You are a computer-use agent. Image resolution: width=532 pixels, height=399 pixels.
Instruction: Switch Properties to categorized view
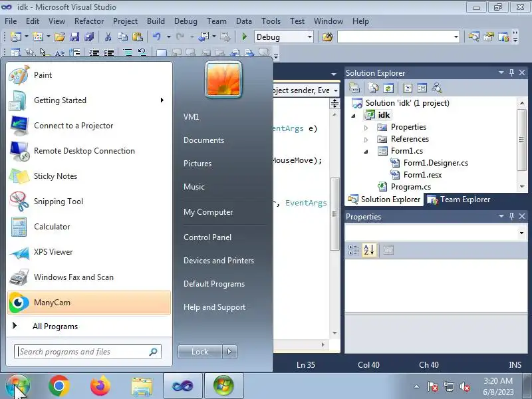click(x=354, y=251)
